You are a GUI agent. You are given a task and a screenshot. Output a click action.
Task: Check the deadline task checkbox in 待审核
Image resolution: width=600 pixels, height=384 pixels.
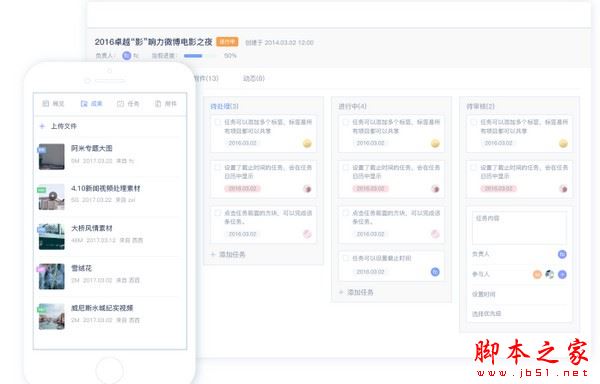(474, 168)
